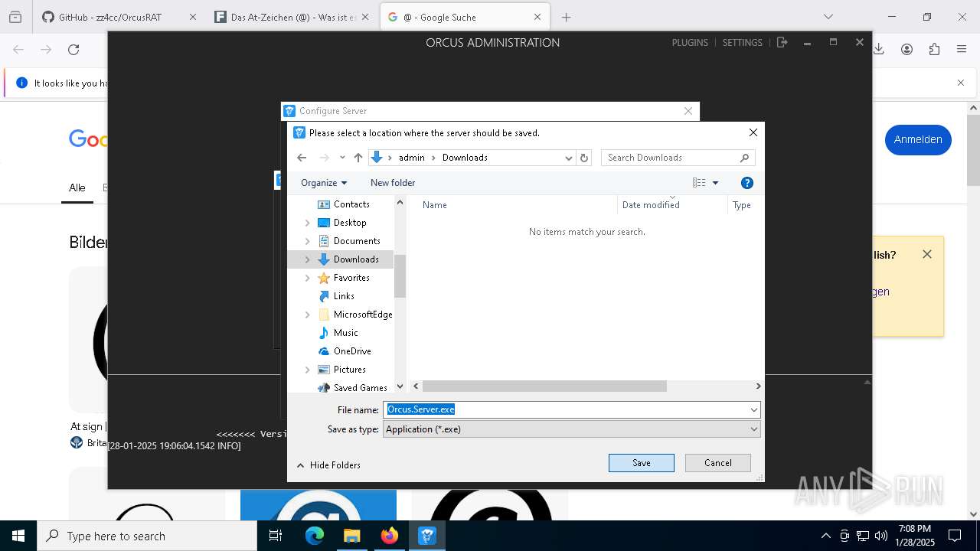980x551 pixels.
Task: Expand the Pictures tree node
Action: pyautogui.click(x=308, y=370)
